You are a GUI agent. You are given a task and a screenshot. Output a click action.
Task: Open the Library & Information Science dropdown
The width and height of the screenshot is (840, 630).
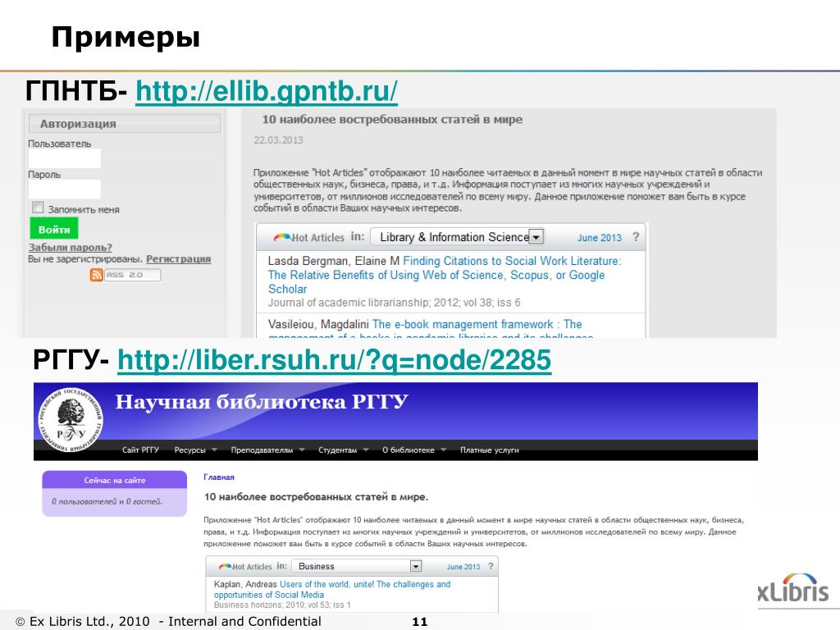[458, 237]
